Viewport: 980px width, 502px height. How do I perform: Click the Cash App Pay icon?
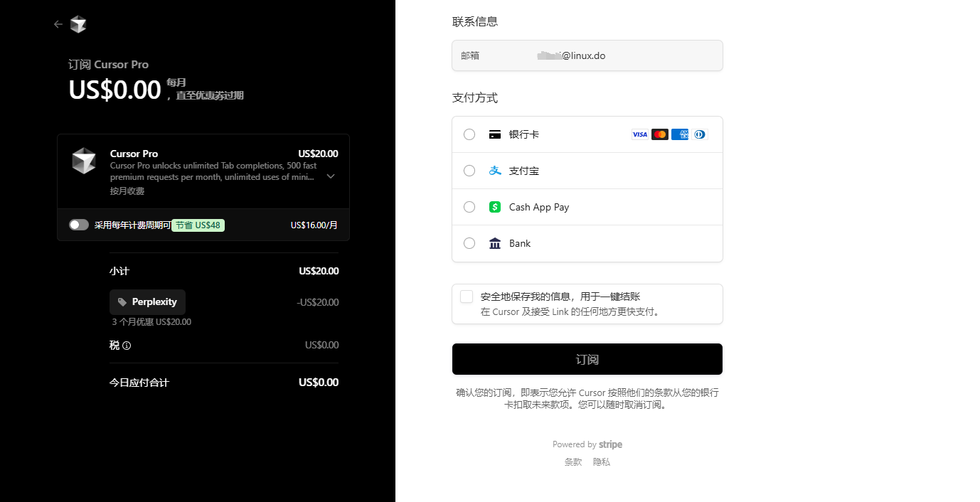(x=495, y=207)
